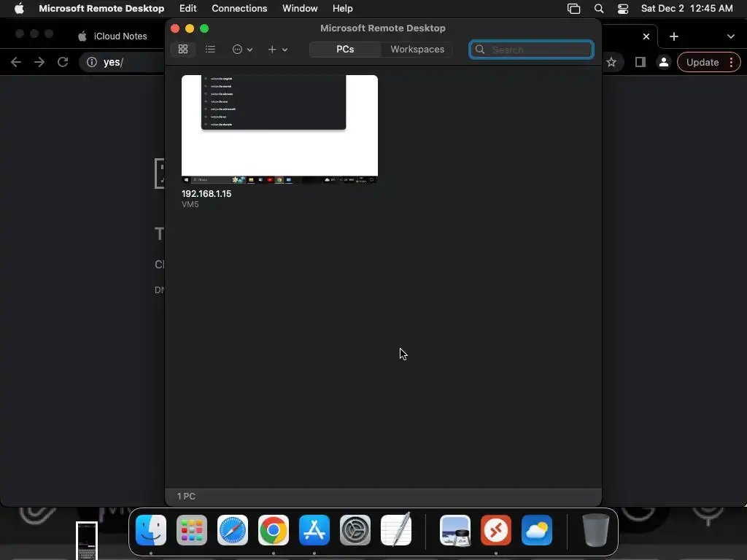The width and height of the screenshot is (747, 560).
Task: Open a new Chrome tab
Action: coord(673,36)
